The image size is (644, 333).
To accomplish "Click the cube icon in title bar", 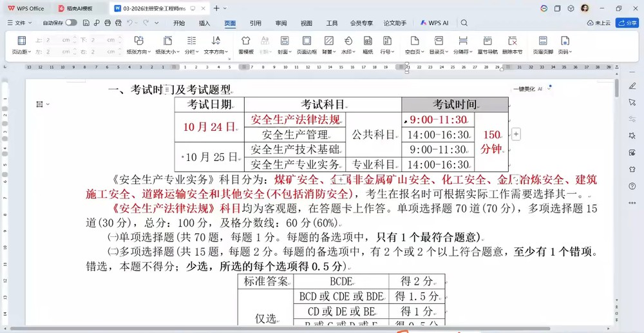I will coord(571,8).
